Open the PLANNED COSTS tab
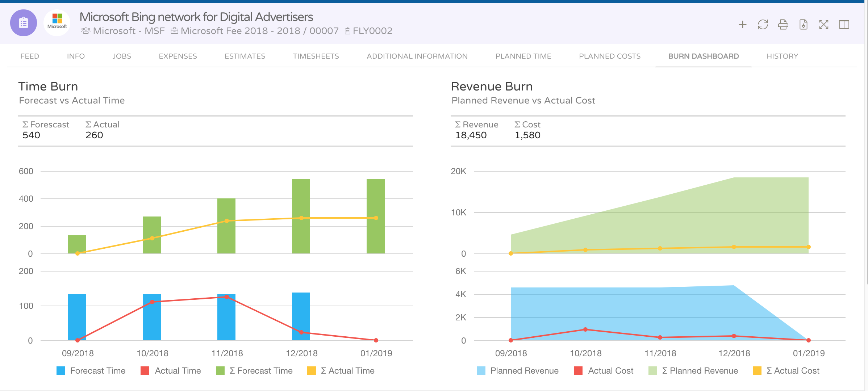This screenshot has width=868, height=391. [x=609, y=56]
